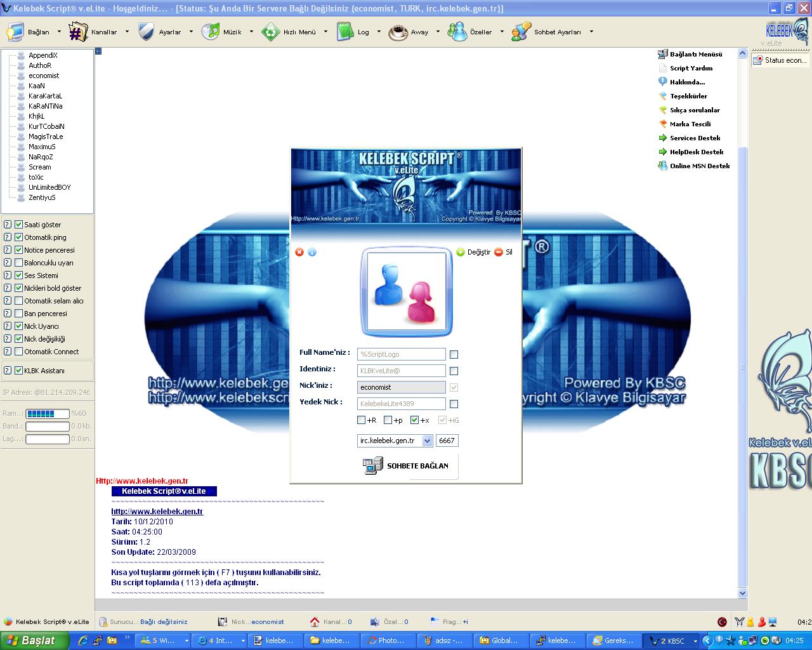Expand the Kanallar dropdown arrow
Screen dimensions: 812x650
tap(126, 32)
